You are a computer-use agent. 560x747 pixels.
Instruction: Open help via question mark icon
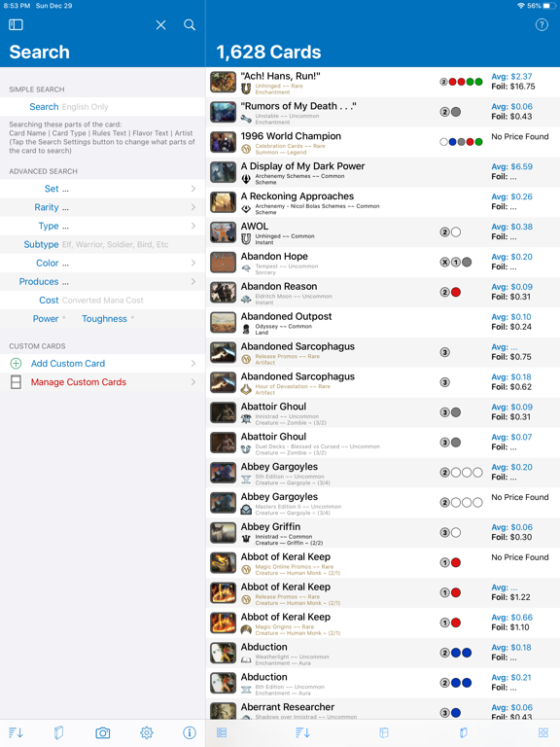(542, 24)
